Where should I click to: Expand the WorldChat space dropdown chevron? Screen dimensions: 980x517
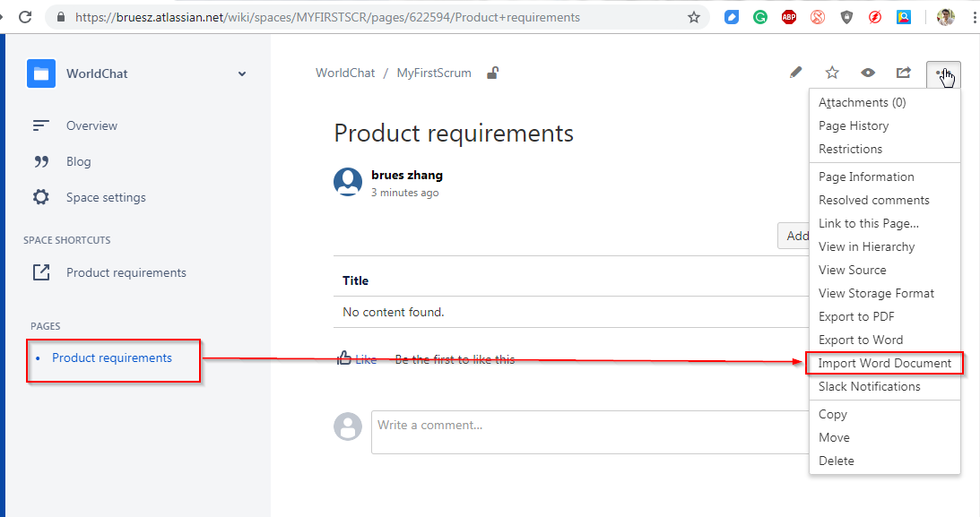(242, 73)
